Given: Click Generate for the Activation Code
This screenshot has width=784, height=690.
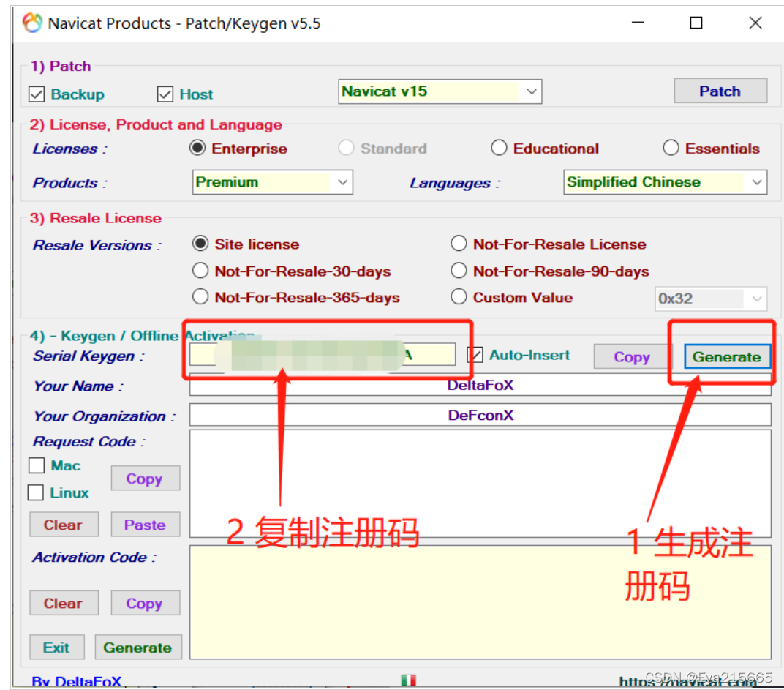Looking at the screenshot, I should [138, 648].
